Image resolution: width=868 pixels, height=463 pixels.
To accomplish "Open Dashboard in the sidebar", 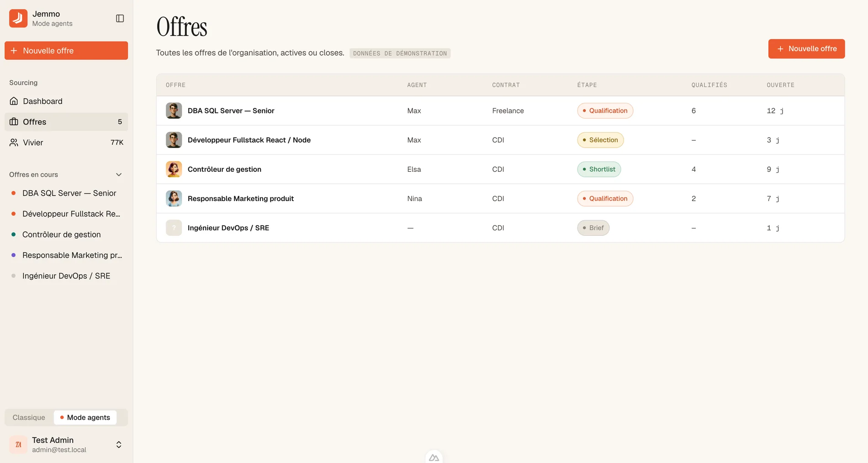I will 66,101.
